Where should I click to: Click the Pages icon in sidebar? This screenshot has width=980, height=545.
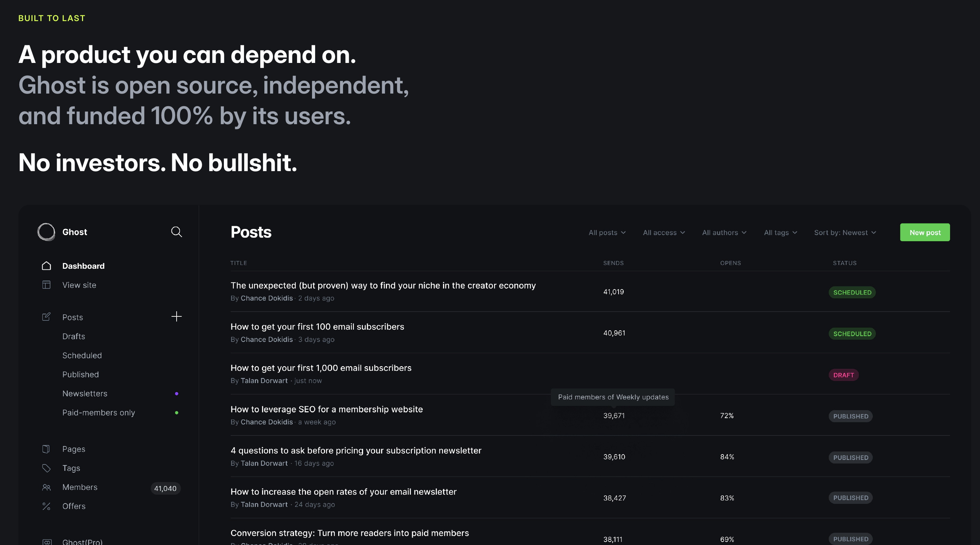[46, 449]
